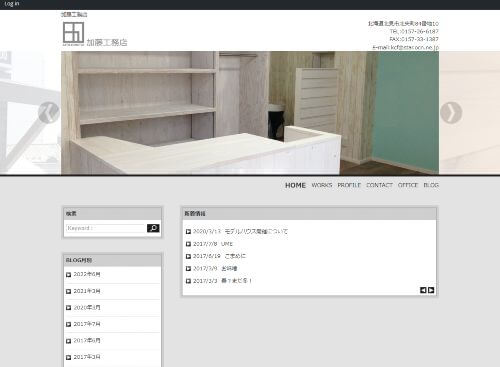Screen dimensions: 500x367
Task: Click arrow bullet beside 2017/7/8 UME
Action: click(188, 244)
